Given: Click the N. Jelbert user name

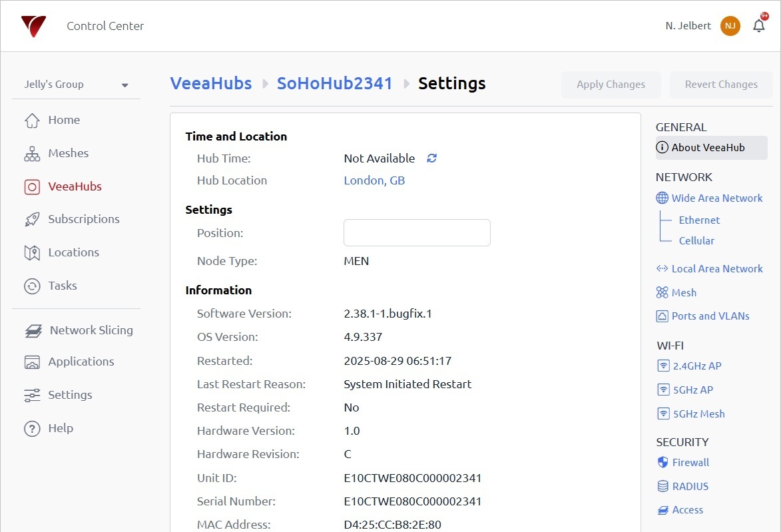Looking at the screenshot, I should (688, 26).
